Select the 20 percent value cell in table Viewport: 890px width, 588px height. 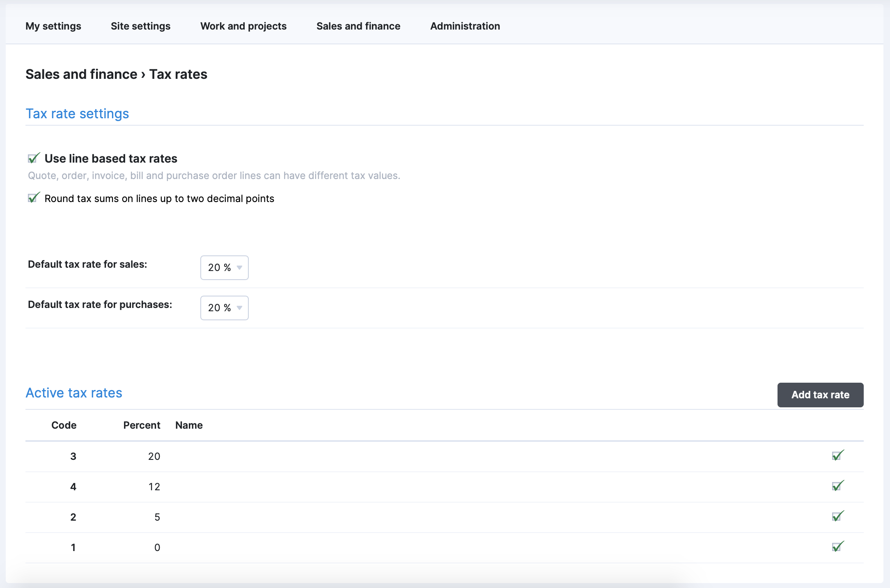pos(154,456)
